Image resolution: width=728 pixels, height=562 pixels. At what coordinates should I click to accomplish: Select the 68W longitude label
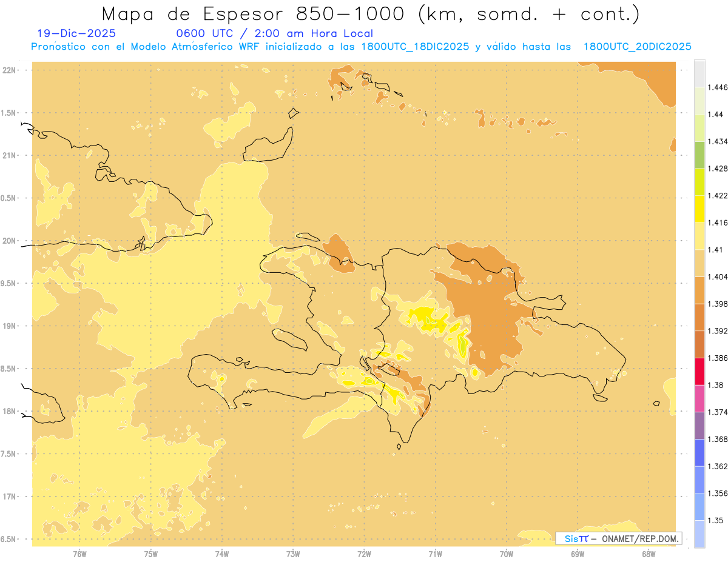click(649, 554)
